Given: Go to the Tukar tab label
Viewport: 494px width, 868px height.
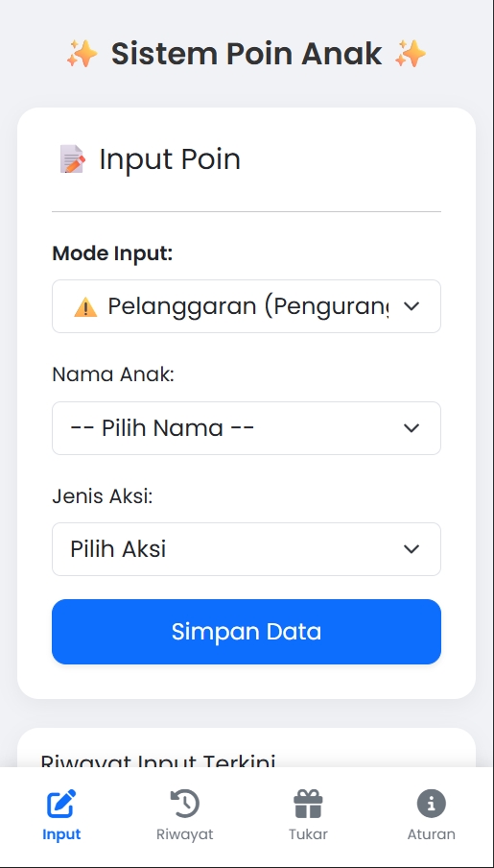Looking at the screenshot, I should coord(308,834).
